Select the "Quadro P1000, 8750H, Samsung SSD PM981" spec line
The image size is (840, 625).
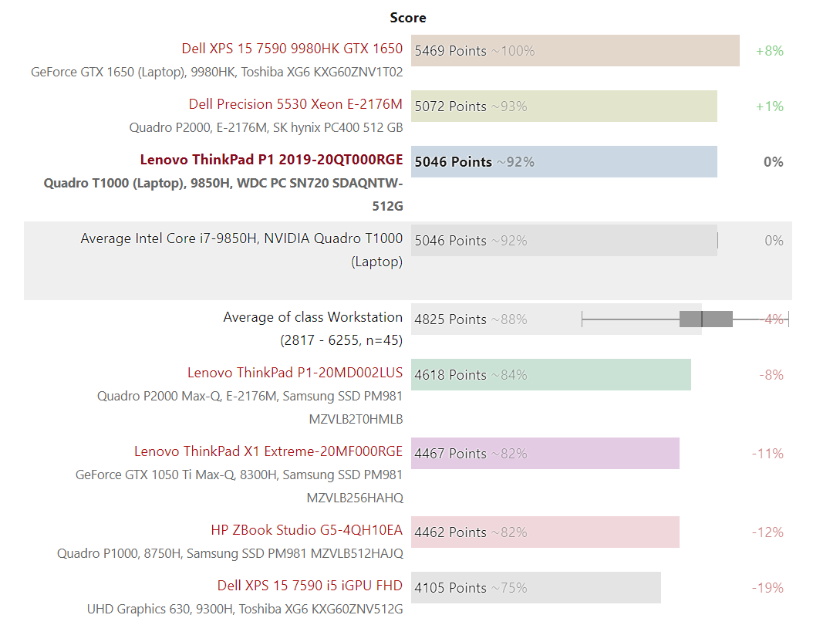click(x=231, y=554)
